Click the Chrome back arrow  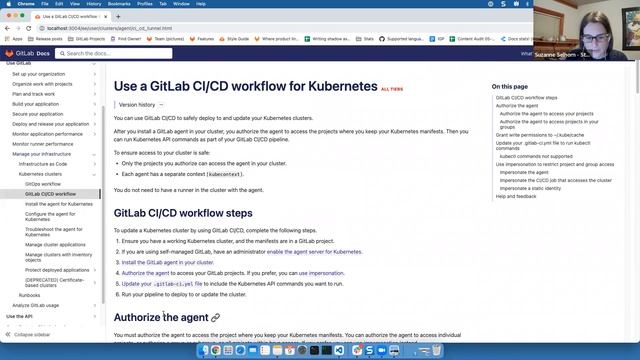click(7, 28)
